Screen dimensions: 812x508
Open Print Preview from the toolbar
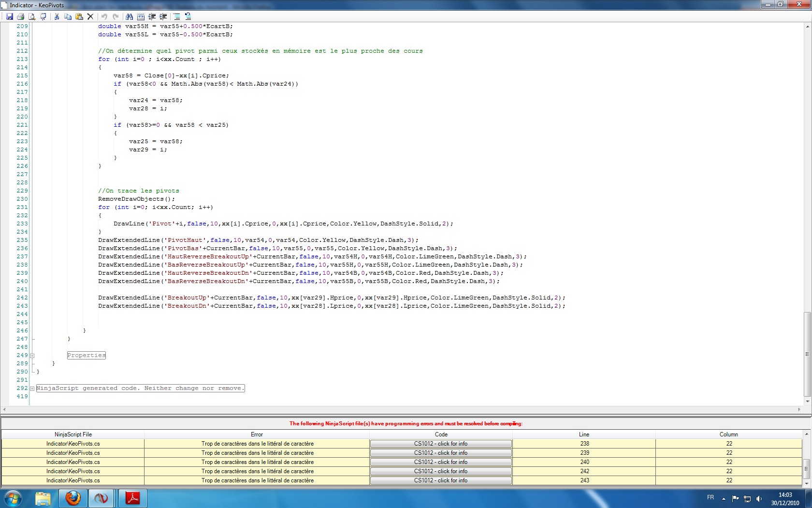(32, 16)
